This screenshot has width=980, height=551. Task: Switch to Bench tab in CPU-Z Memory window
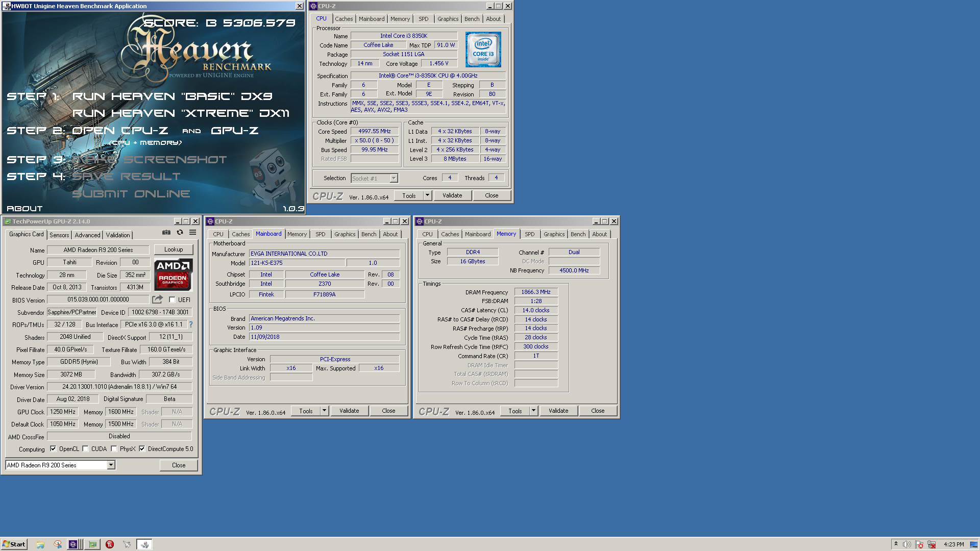click(x=578, y=234)
